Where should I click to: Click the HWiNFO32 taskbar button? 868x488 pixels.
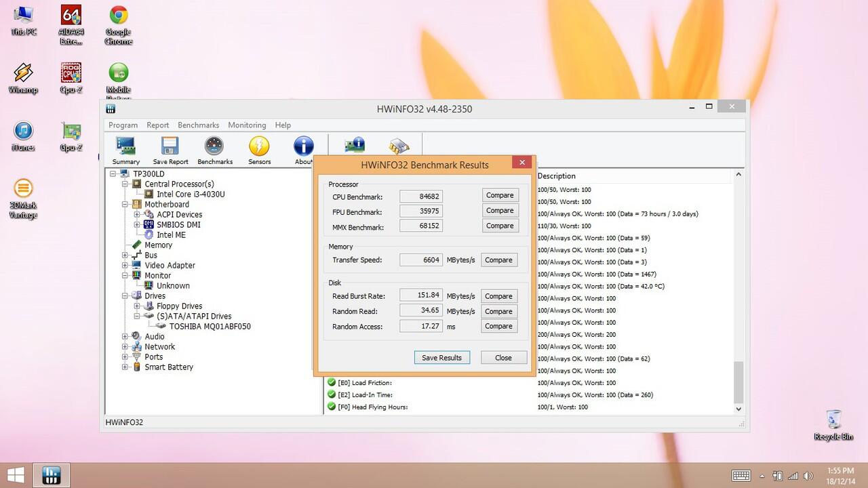(x=52, y=475)
